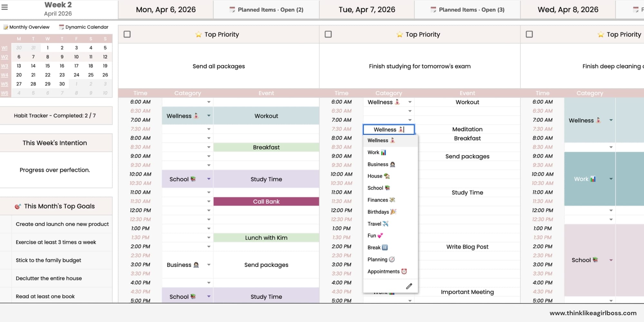Open Planned Items Open (3) link

tap(471, 10)
